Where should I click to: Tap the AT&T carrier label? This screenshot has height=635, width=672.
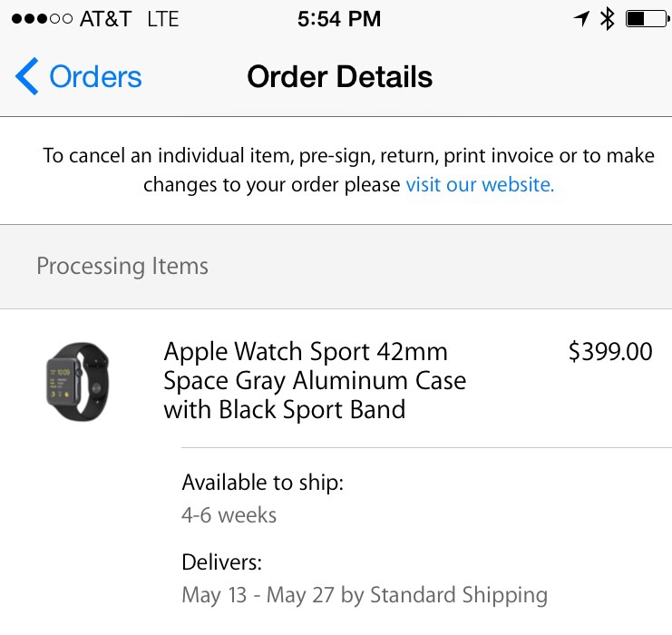(105, 19)
